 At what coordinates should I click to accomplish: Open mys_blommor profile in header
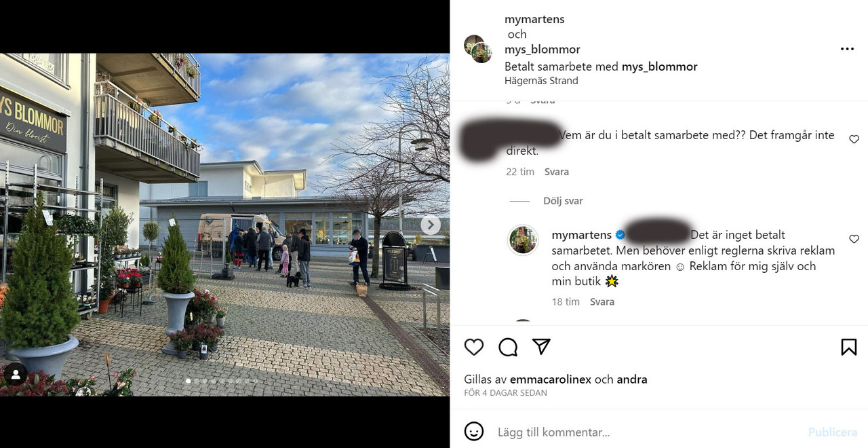click(542, 50)
